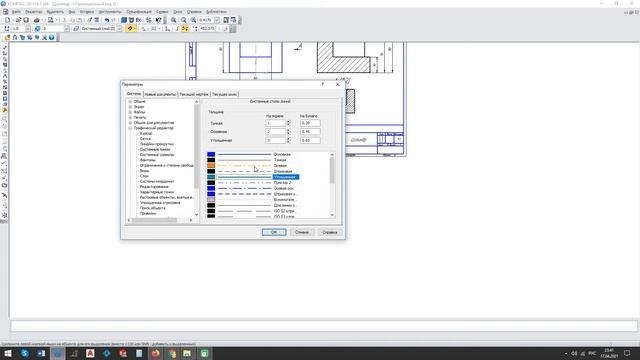Open the zoom scale dropdown in toolbar
Viewport: 640px width, 360px height.
tap(217, 20)
